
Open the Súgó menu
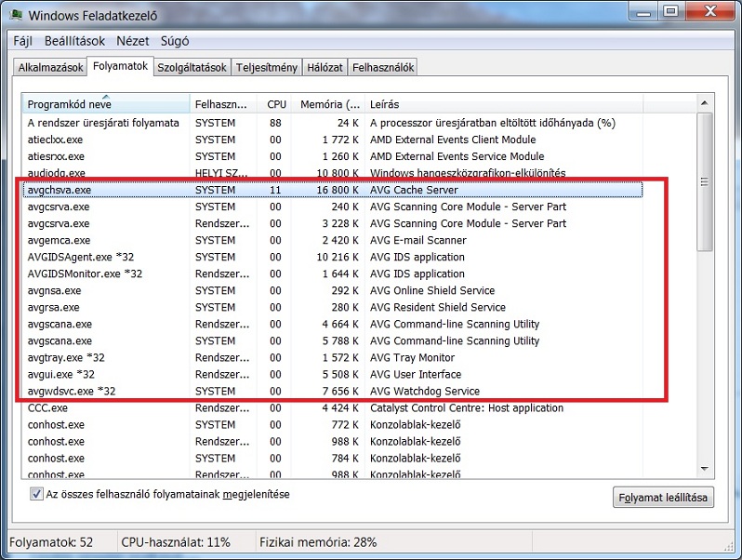(175, 41)
